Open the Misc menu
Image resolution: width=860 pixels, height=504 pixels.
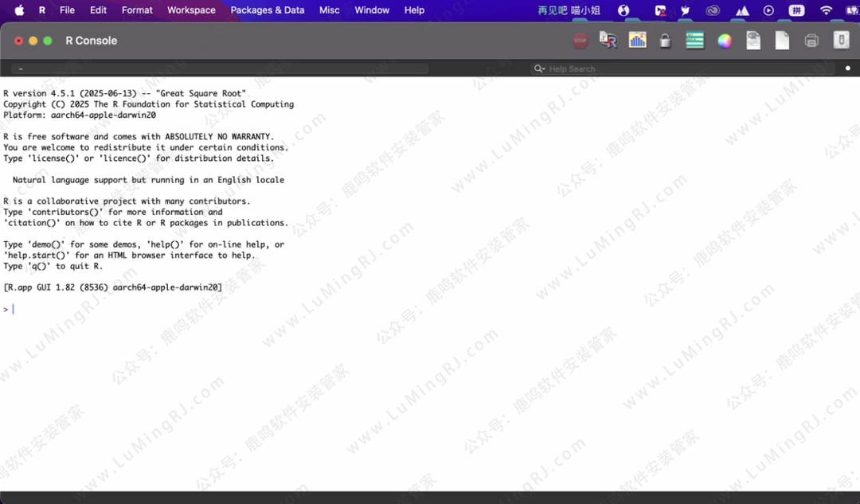329,10
